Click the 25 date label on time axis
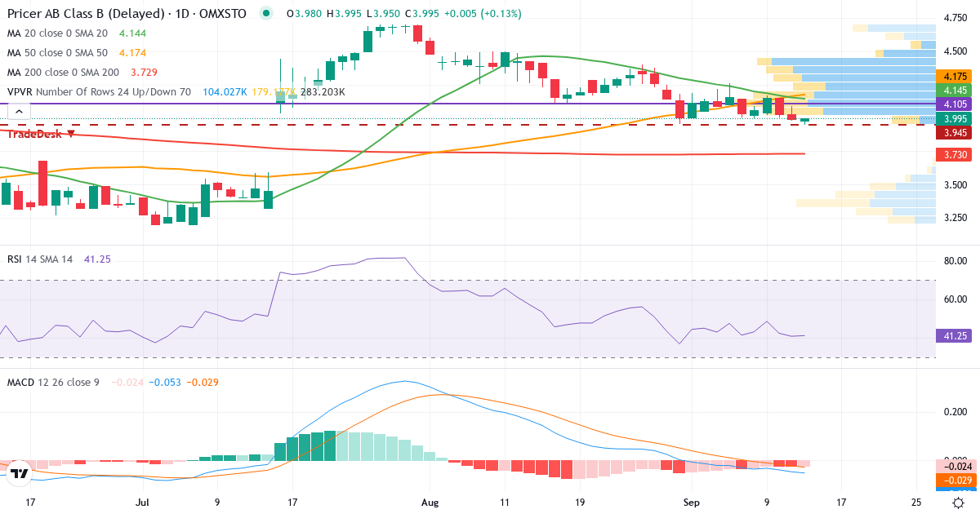This screenshot has height=514, width=980. click(916, 503)
